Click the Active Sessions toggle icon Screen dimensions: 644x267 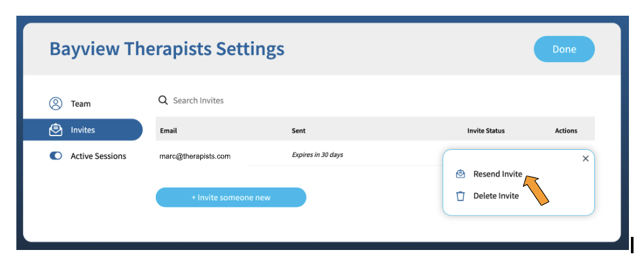[x=56, y=156]
